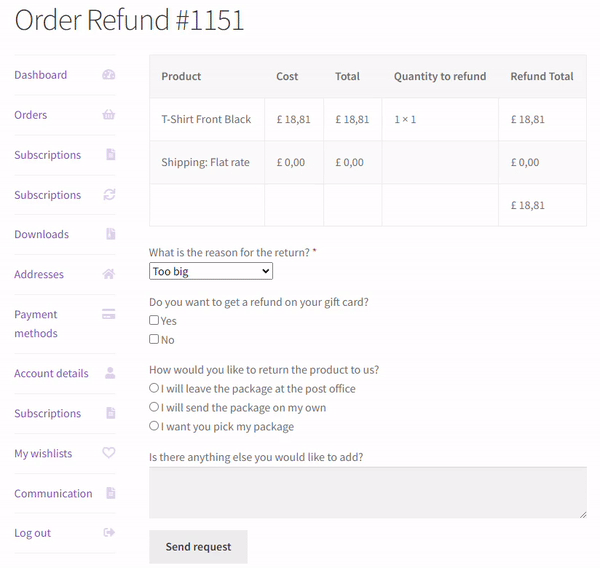Click the Addresses home icon
This screenshot has height=568, width=600.
coord(109,274)
